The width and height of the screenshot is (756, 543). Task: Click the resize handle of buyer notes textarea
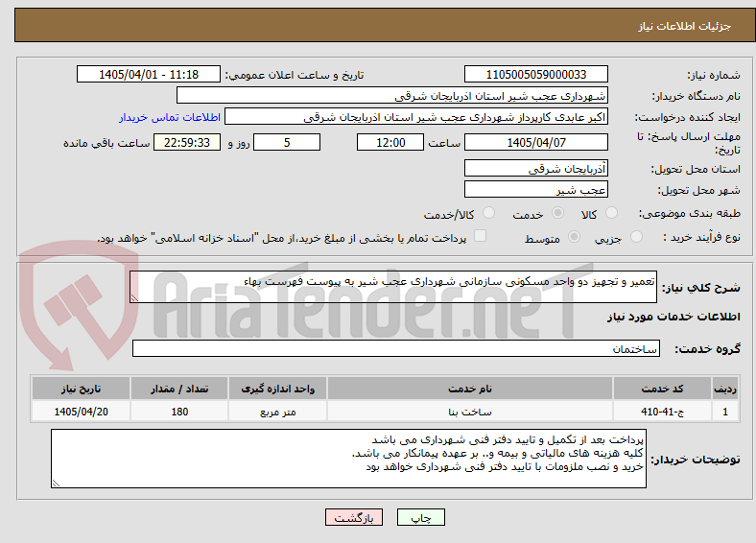(56, 484)
